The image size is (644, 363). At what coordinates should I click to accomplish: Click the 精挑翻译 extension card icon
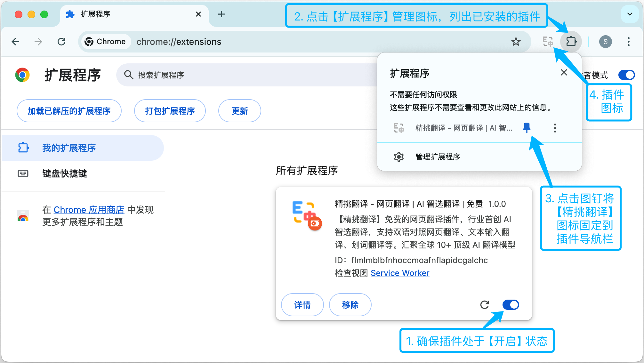[x=307, y=216]
